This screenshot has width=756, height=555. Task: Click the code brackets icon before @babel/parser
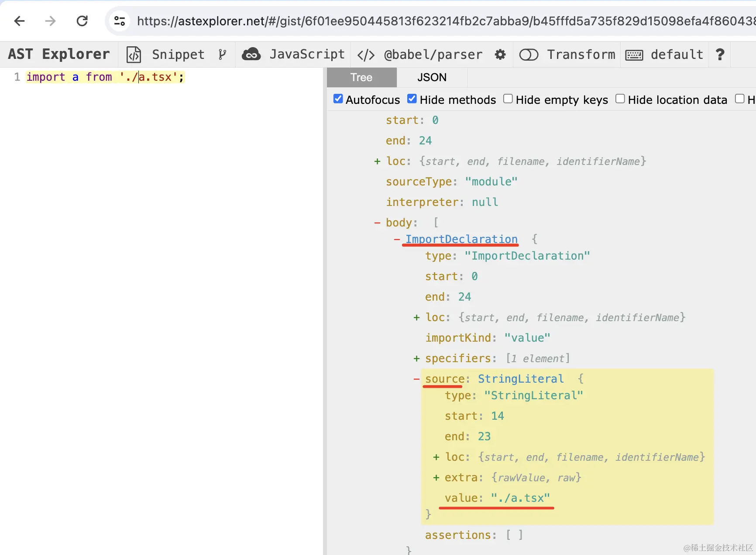tap(365, 54)
